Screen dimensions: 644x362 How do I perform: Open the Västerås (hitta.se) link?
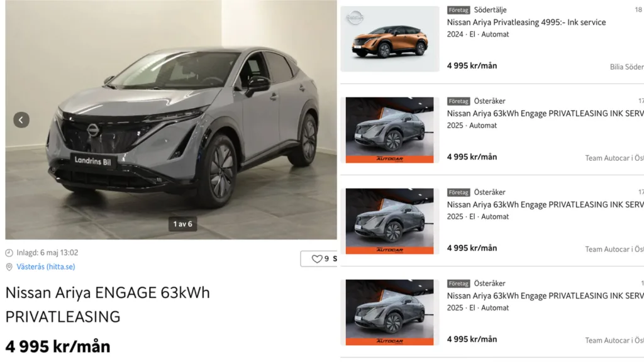[45, 266]
